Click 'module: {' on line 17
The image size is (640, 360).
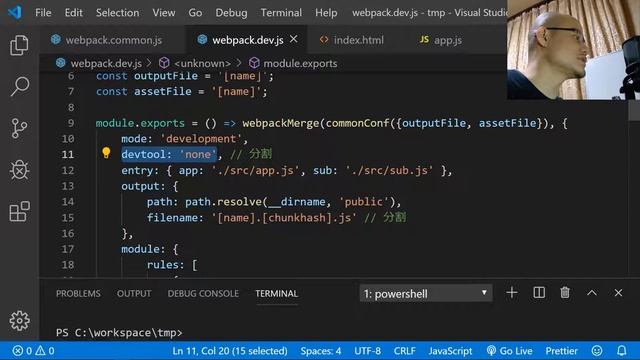[x=149, y=249]
